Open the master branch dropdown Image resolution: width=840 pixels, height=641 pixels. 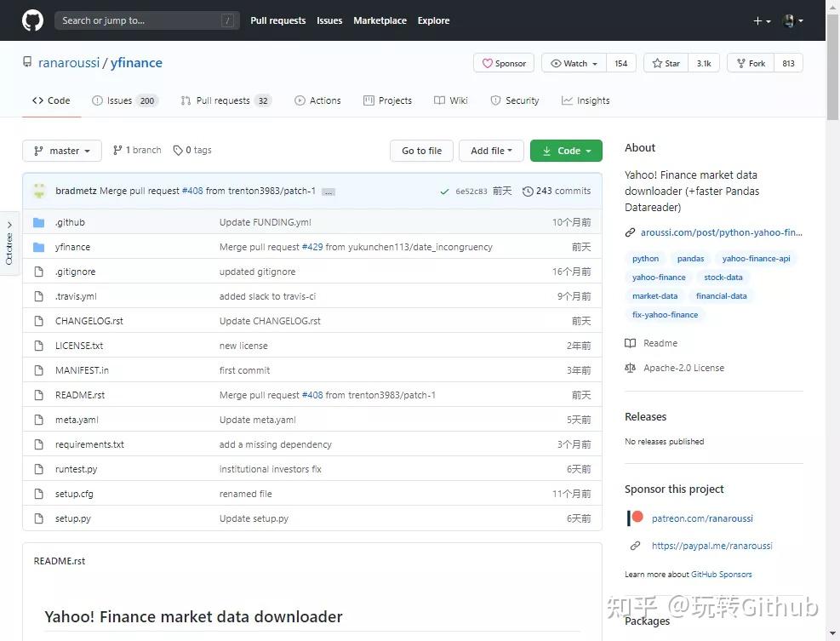pos(62,151)
